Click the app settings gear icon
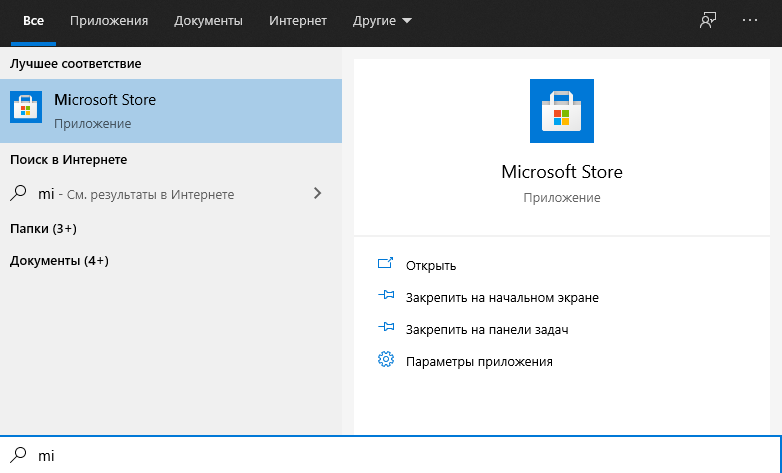 pos(386,359)
